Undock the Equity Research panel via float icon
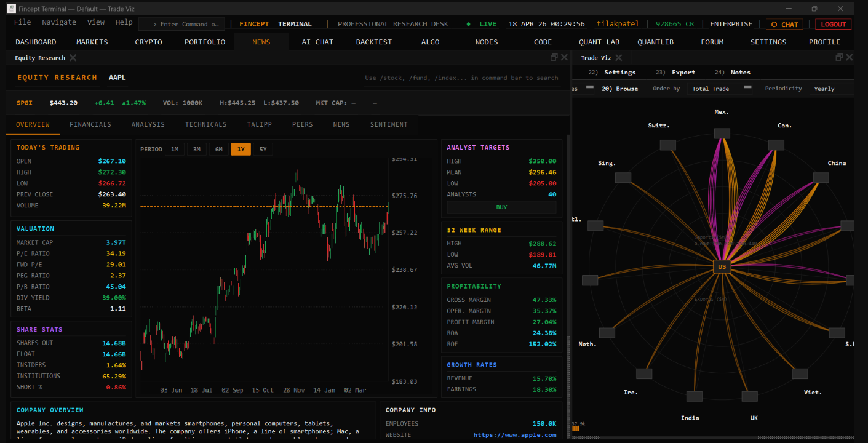The image size is (868, 443). click(554, 57)
